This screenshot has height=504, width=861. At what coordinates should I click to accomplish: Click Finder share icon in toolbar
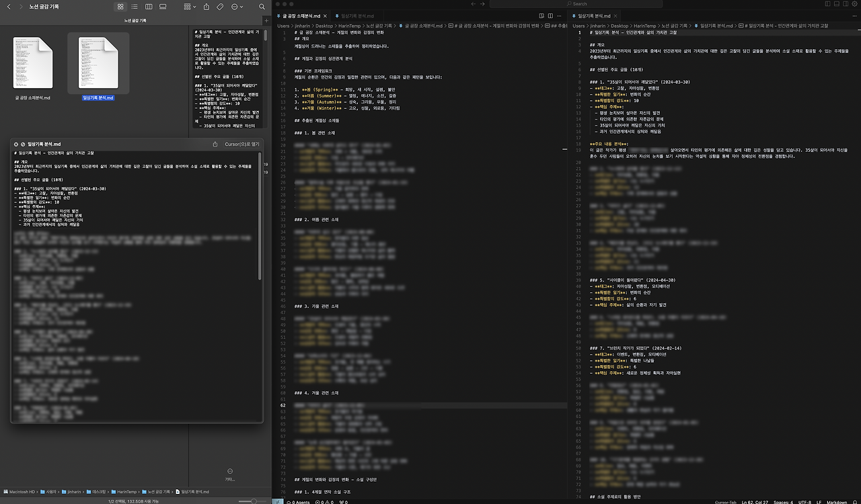click(x=205, y=7)
